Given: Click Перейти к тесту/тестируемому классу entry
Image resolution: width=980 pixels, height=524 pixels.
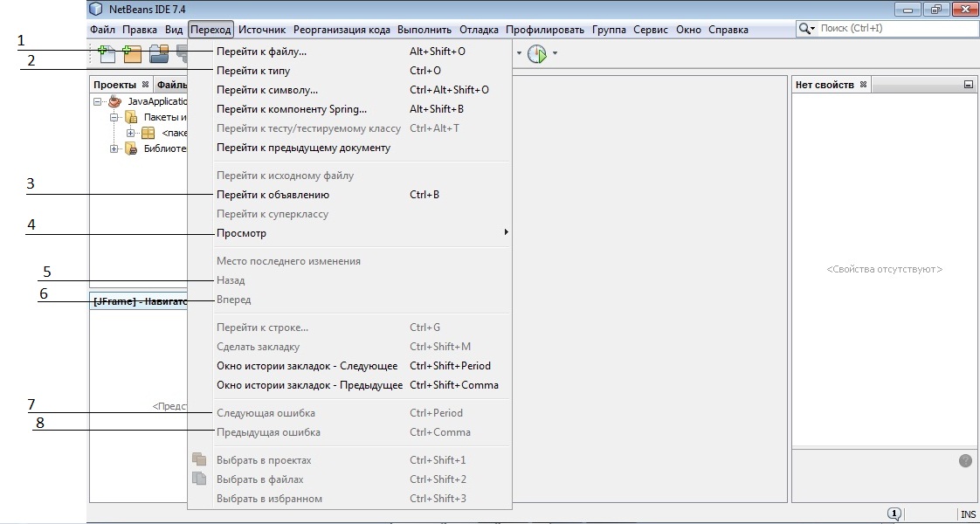Looking at the screenshot, I should 349,128.
